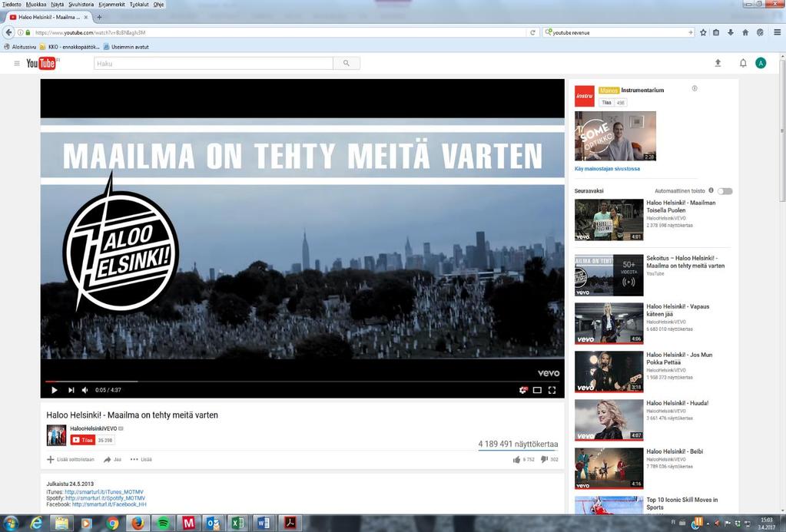Close the Haloo Helsinki tab
786x532 pixels.
(x=86, y=17)
